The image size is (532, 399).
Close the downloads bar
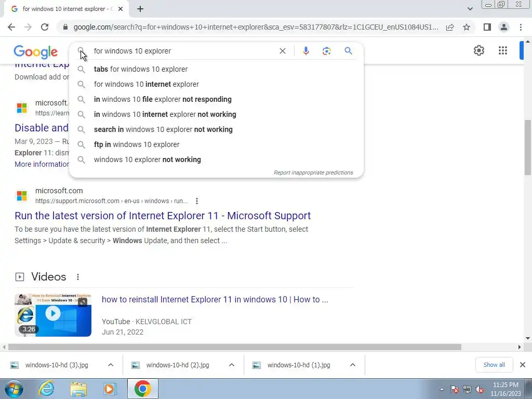pyautogui.click(x=523, y=365)
